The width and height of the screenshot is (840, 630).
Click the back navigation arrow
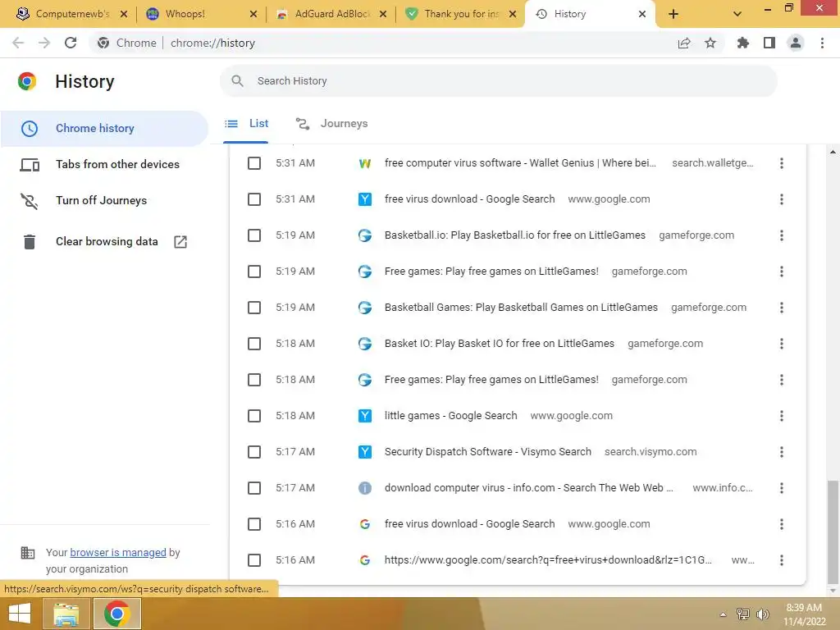(x=18, y=43)
